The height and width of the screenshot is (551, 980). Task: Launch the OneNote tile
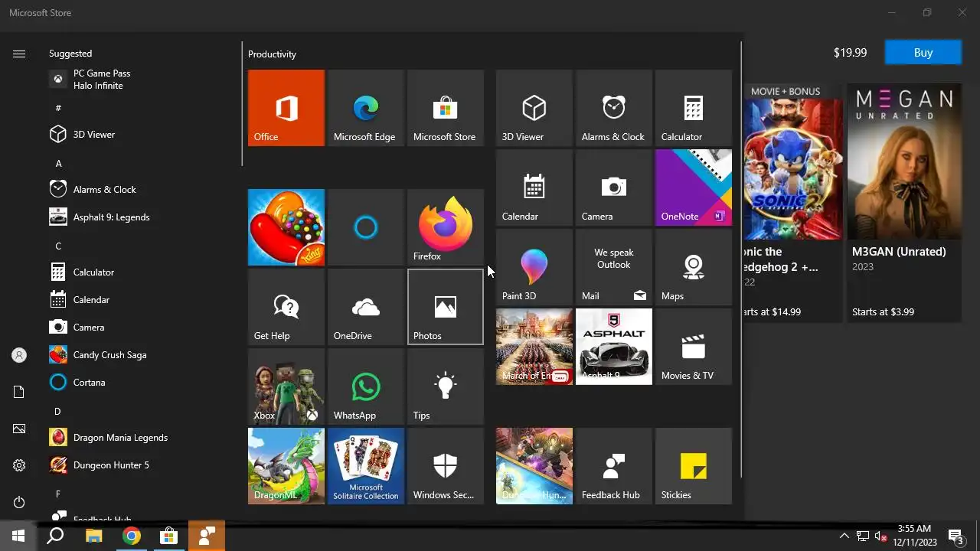(x=694, y=187)
